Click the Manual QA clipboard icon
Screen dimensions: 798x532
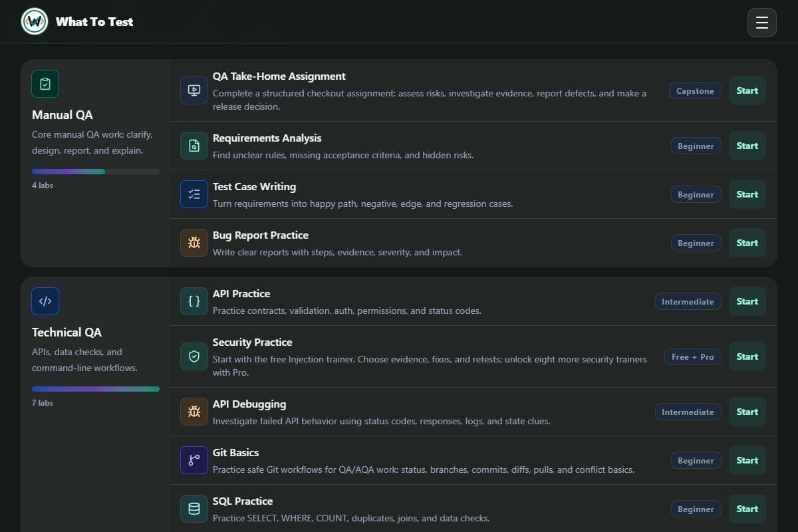45,84
